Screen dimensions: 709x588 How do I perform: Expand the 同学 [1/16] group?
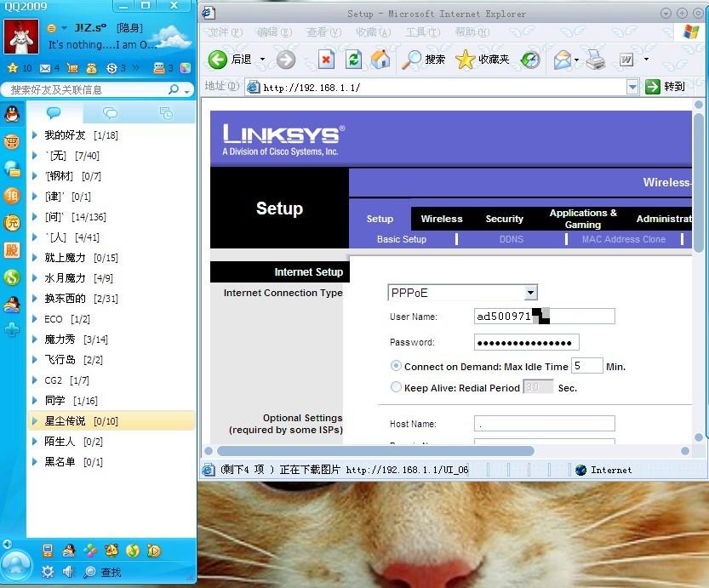click(x=34, y=400)
